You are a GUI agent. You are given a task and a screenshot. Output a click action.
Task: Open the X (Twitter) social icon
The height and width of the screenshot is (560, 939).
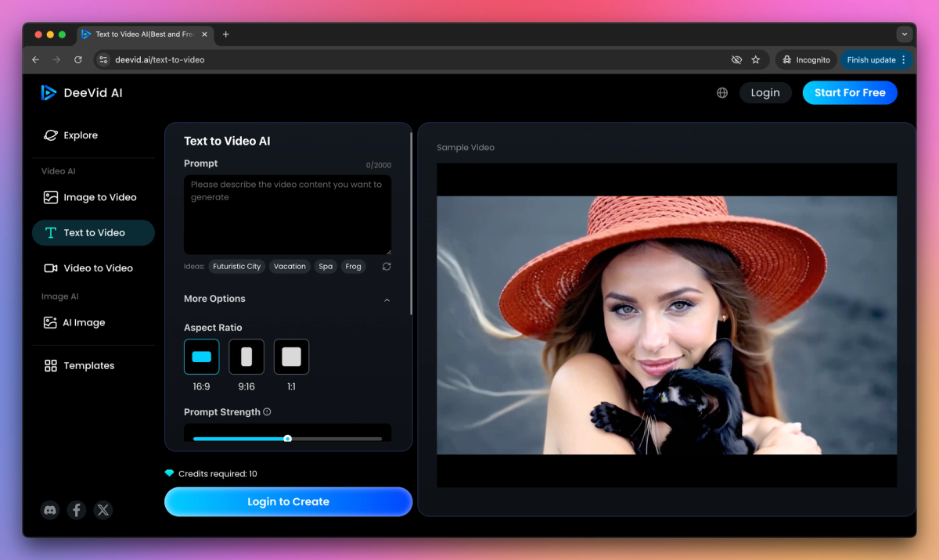(x=103, y=510)
